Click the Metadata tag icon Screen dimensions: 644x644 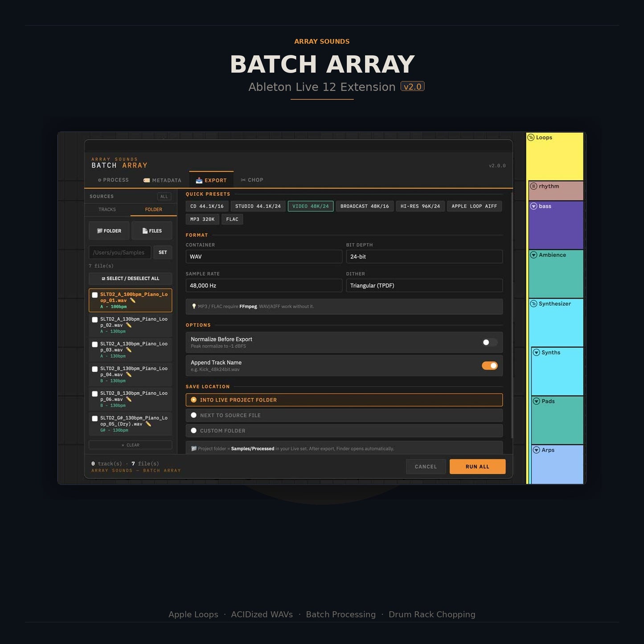click(147, 180)
